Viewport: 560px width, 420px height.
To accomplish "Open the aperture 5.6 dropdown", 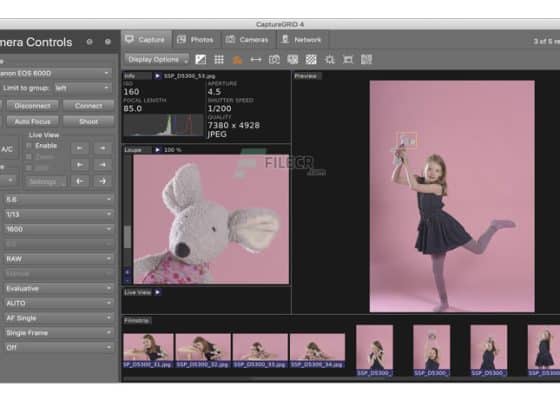I will 59,199.
